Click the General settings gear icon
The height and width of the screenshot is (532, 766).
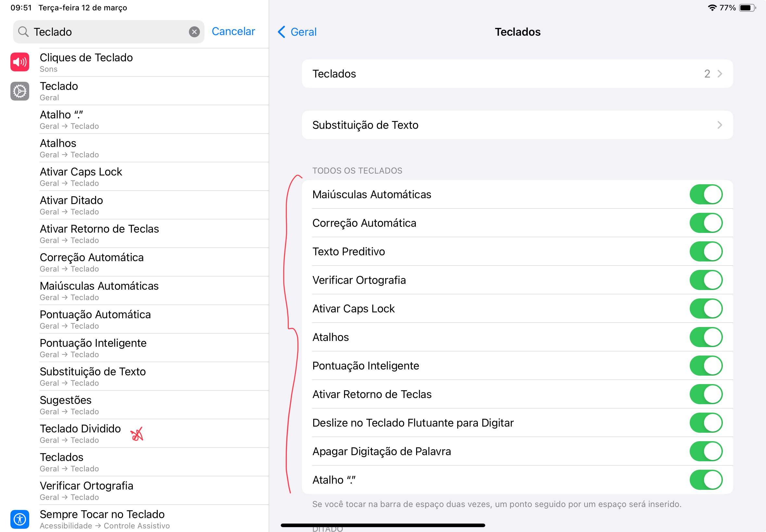click(20, 91)
